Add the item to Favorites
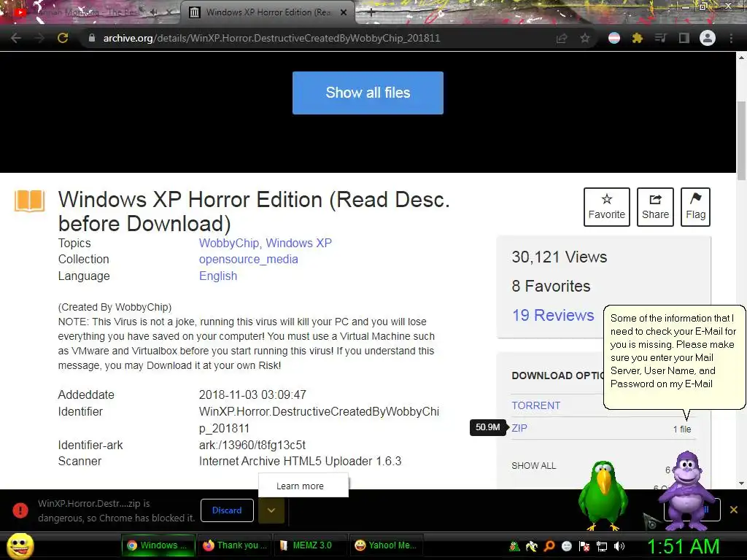This screenshot has height=560, width=747. pyautogui.click(x=606, y=206)
